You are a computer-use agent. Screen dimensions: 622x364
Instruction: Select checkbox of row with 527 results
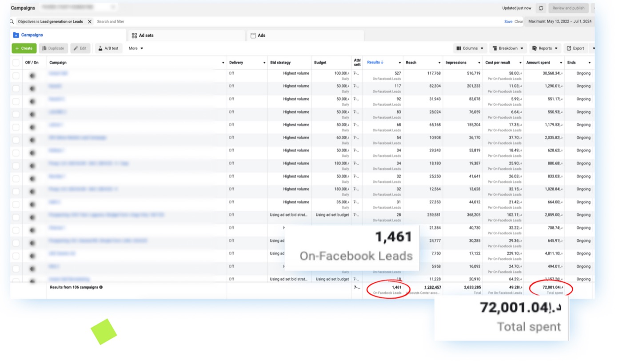tap(16, 75)
